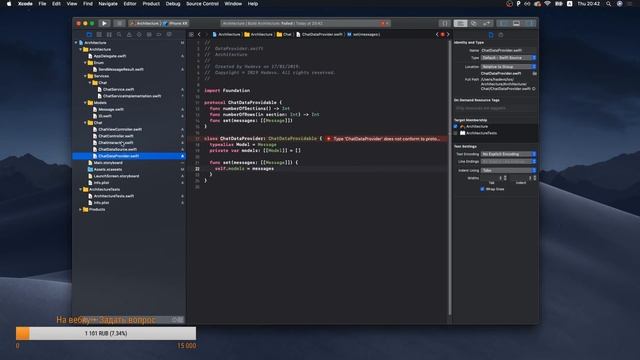Viewport: 640px width, 360px height.
Task: Select the Architecture scheme in the toolbar
Action: (145, 23)
